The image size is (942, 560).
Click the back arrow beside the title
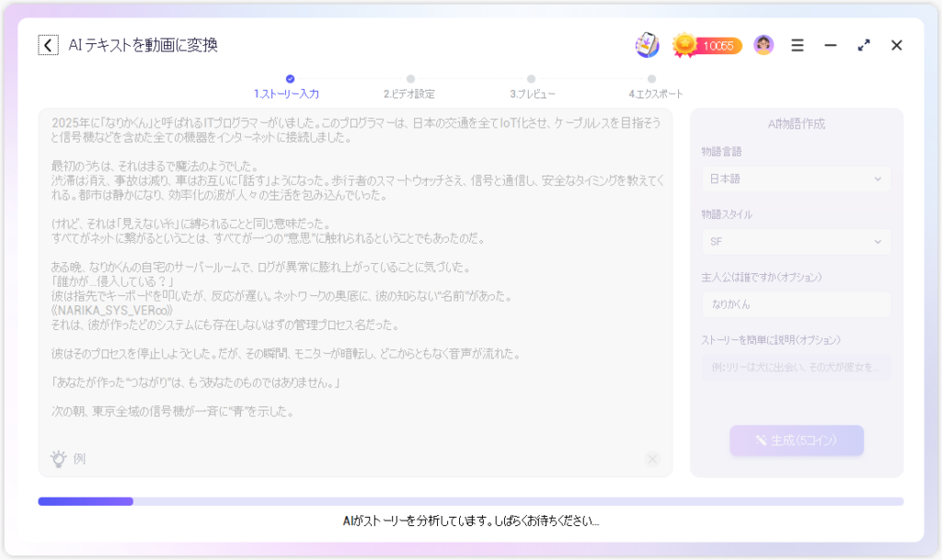pyautogui.click(x=48, y=45)
